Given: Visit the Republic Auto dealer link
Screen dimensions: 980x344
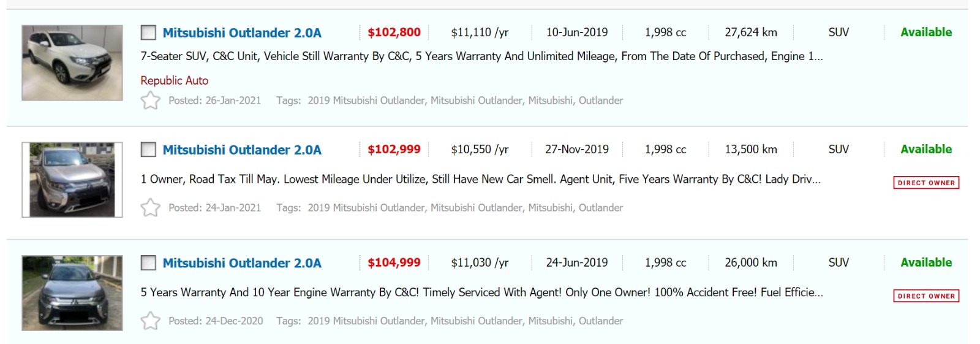Looking at the screenshot, I should click(x=175, y=80).
